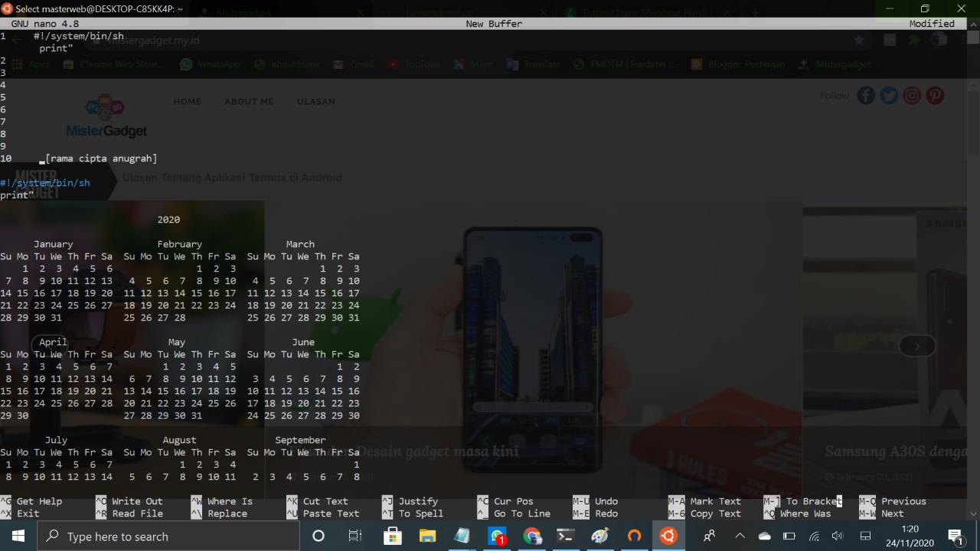Viewport: 980px width, 551px height.
Task: Click the Instagram icon in Chrome behind
Action: 912,96
